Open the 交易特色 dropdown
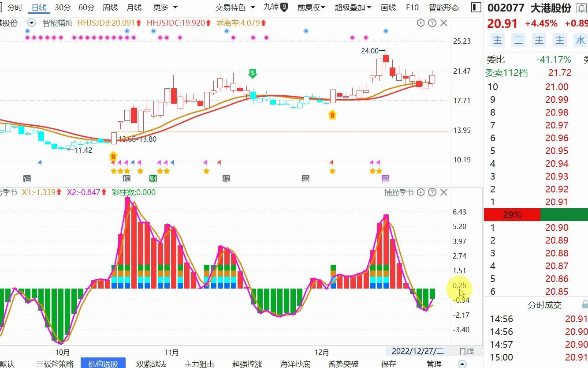The width and height of the screenshot is (588, 368). (235, 8)
